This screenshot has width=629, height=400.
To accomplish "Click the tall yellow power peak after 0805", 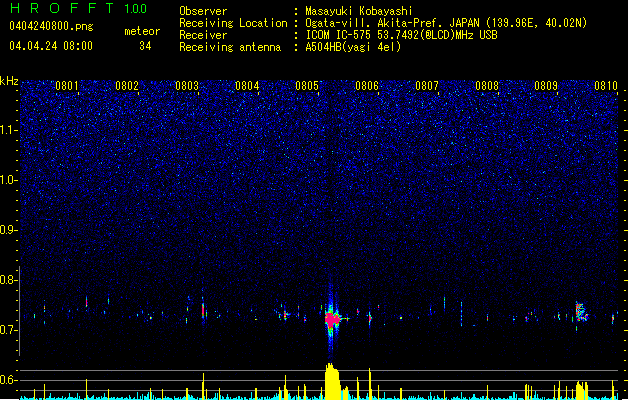I will 333,381.
